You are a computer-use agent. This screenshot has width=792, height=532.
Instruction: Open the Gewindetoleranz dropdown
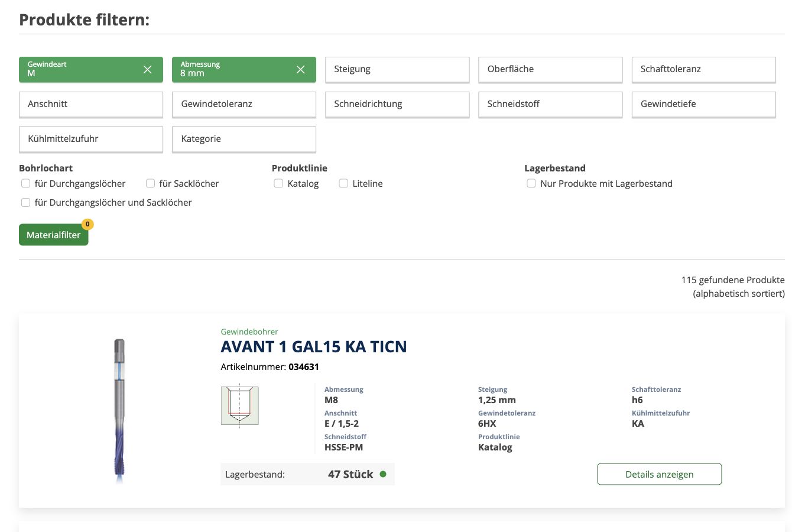click(244, 104)
